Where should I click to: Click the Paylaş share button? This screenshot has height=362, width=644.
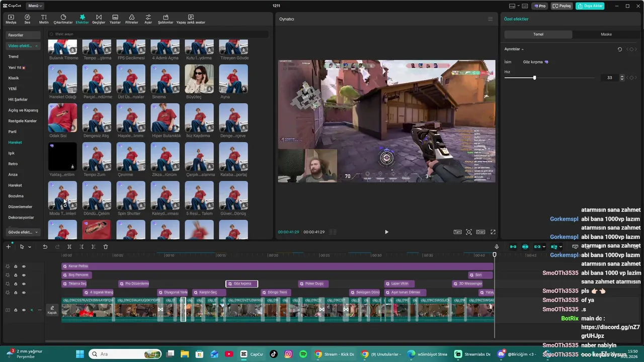pyautogui.click(x=562, y=6)
